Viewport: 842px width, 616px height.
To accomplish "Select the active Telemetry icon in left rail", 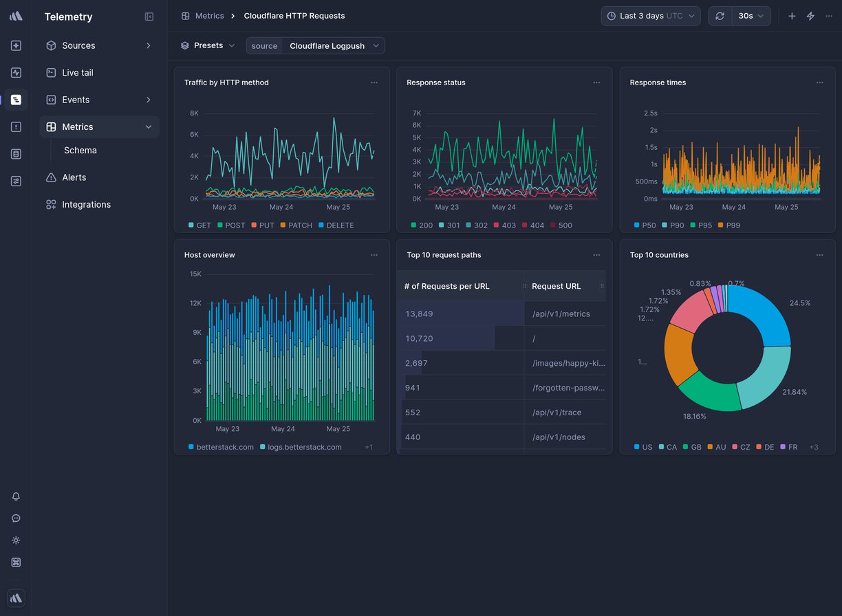I will tap(16, 100).
